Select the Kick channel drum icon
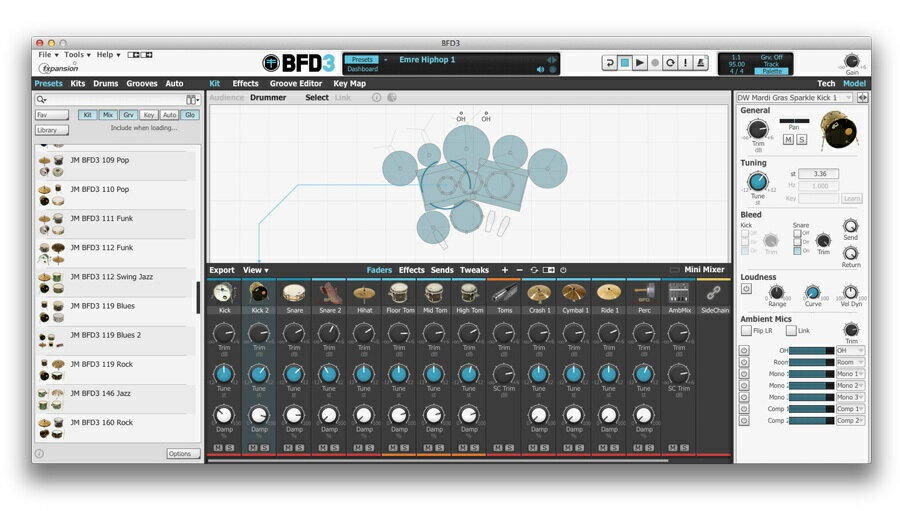Viewport: 900px width, 511px height. point(224,293)
